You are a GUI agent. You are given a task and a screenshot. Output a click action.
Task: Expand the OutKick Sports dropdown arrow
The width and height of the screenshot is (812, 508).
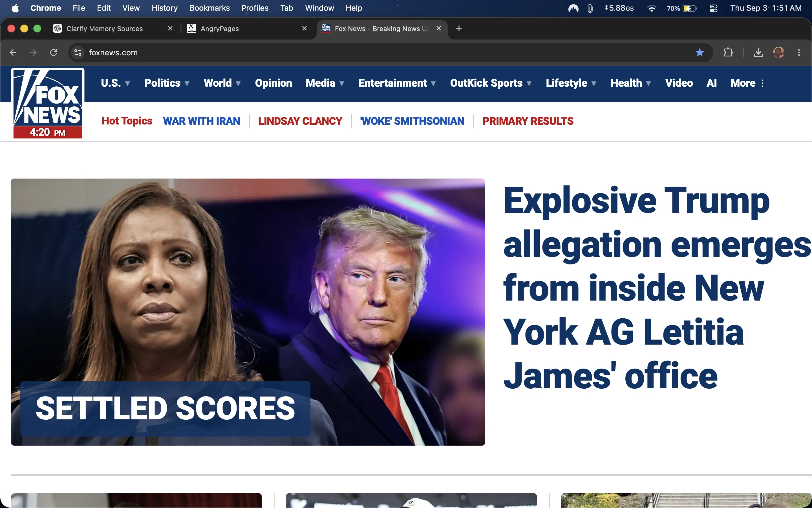click(x=529, y=83)
